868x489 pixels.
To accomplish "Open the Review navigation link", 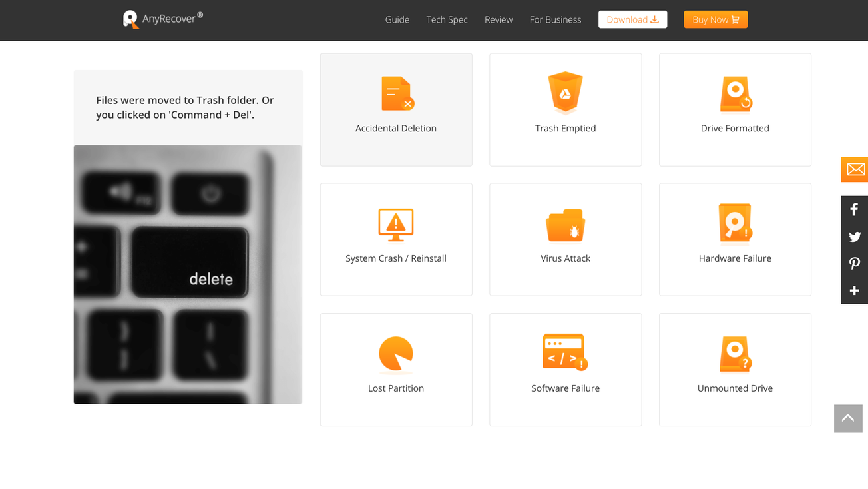I will point(498,19).
